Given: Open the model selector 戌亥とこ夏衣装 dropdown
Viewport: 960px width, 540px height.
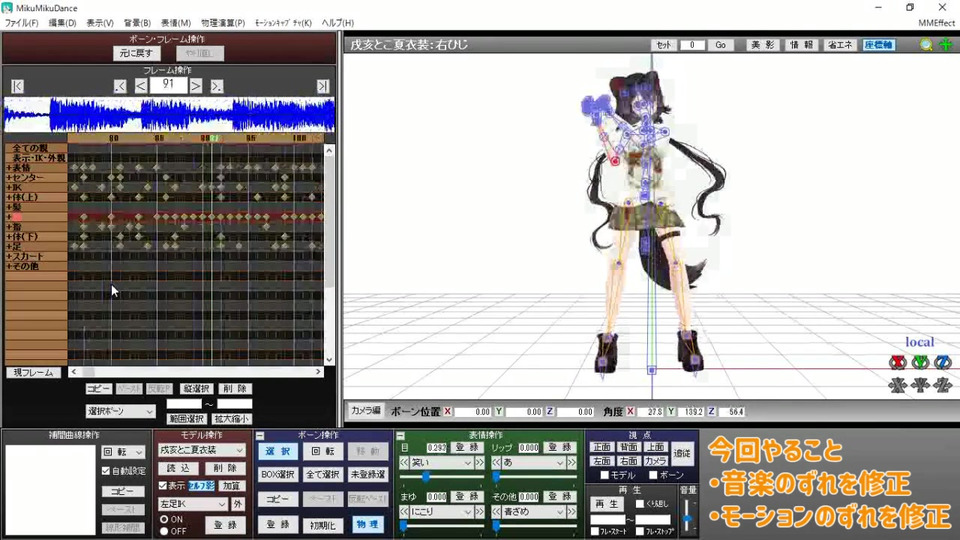Looking at the screenshot, I should click(201, 450).
